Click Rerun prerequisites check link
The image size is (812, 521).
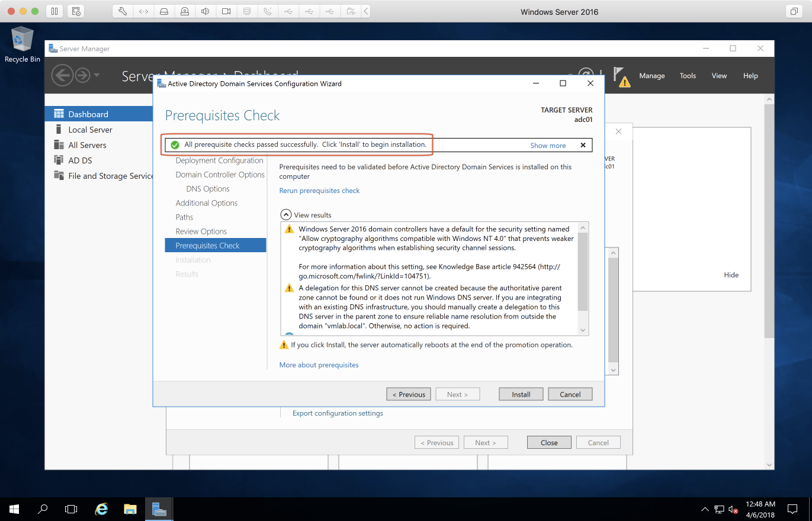319,191
